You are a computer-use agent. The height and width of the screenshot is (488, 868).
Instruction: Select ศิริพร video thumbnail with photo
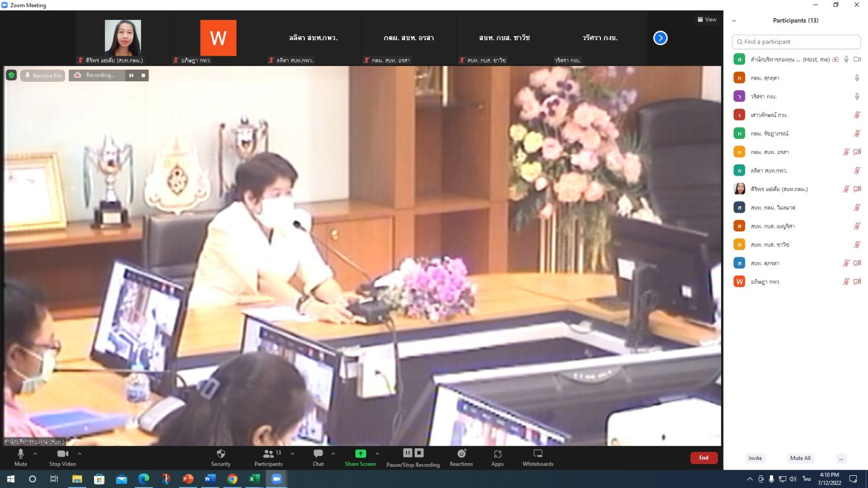(123, 39)
